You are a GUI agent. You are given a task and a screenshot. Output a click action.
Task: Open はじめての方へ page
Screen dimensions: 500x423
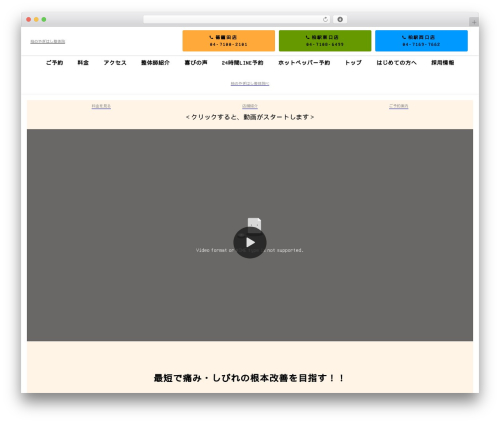point(396,63)
